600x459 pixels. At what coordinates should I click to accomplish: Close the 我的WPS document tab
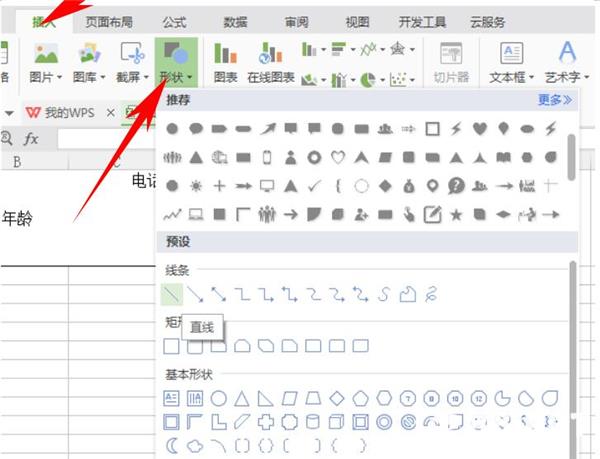(x=111, y=113)
